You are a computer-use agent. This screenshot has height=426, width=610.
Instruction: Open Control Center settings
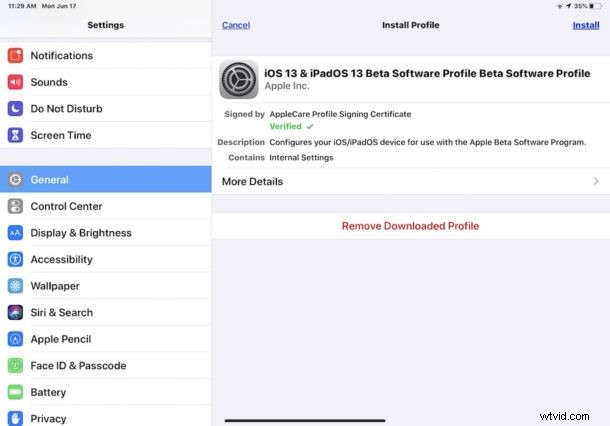[106, 206]
